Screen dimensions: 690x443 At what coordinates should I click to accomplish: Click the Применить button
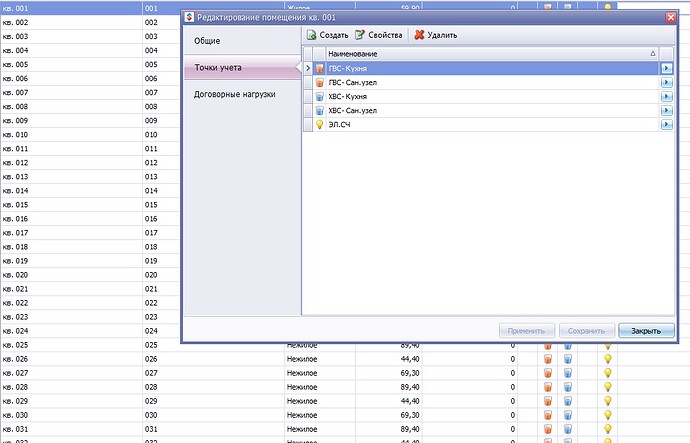point(526,331)
